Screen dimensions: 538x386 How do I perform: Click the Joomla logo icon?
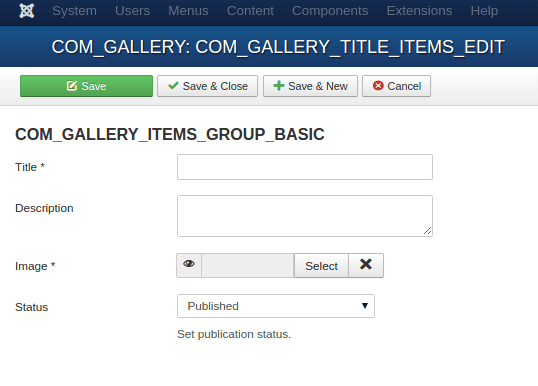tap(27, 11)
